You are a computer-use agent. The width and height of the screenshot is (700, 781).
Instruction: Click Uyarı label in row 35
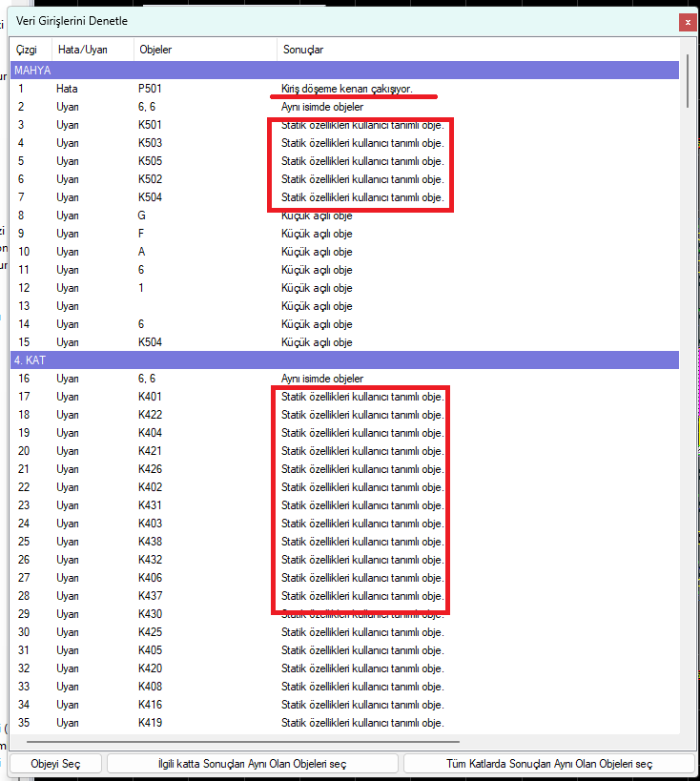pyautogui.click(x=68, y=723)
